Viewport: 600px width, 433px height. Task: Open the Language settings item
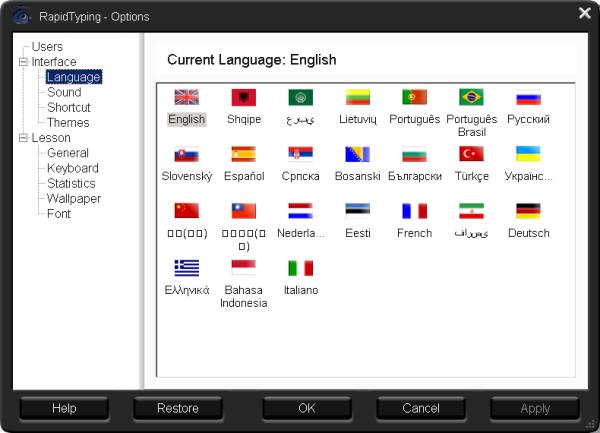pos(74,77)
